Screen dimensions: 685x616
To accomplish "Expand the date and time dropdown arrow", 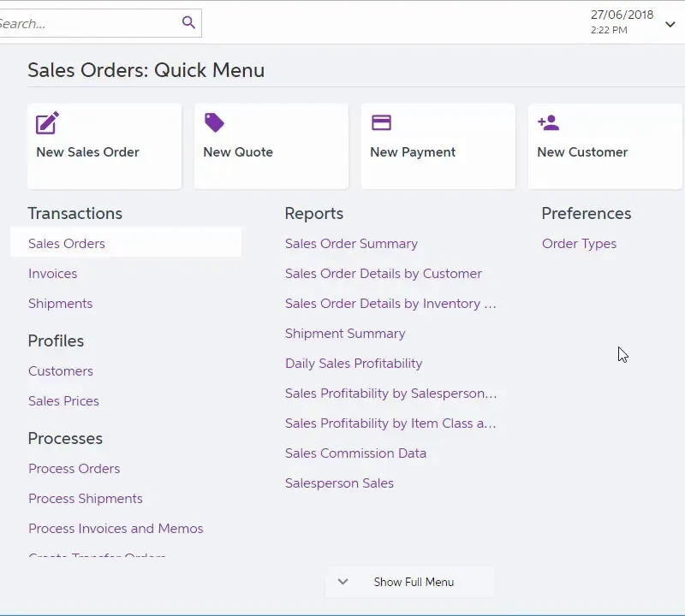I will tap(670, 25).
